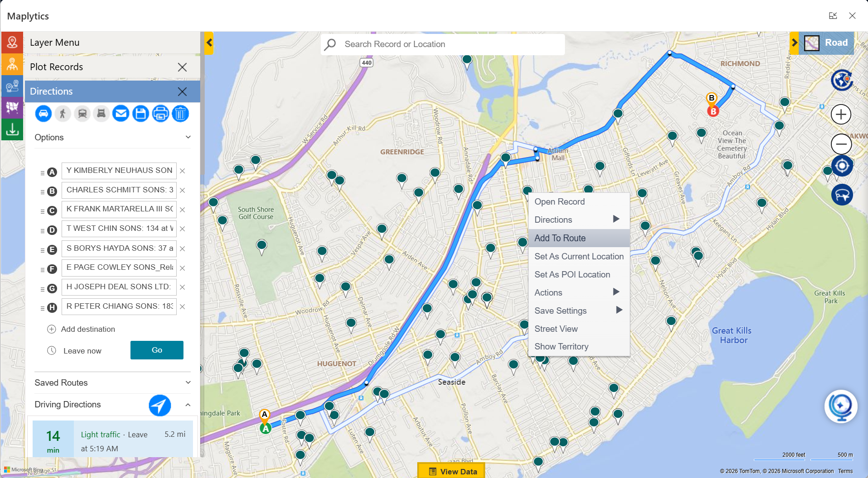Remove waypoint B Charles Schmitt

coord(182,190)
